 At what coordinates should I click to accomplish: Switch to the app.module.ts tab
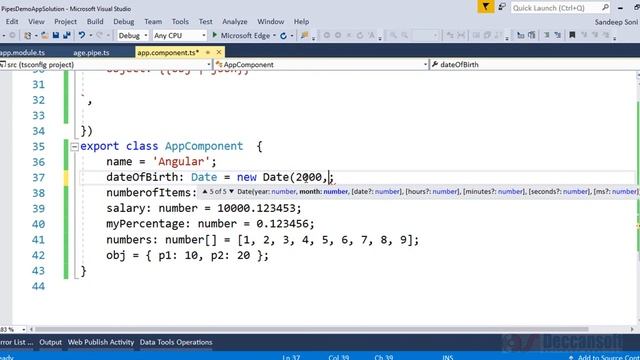click(22, 53)
